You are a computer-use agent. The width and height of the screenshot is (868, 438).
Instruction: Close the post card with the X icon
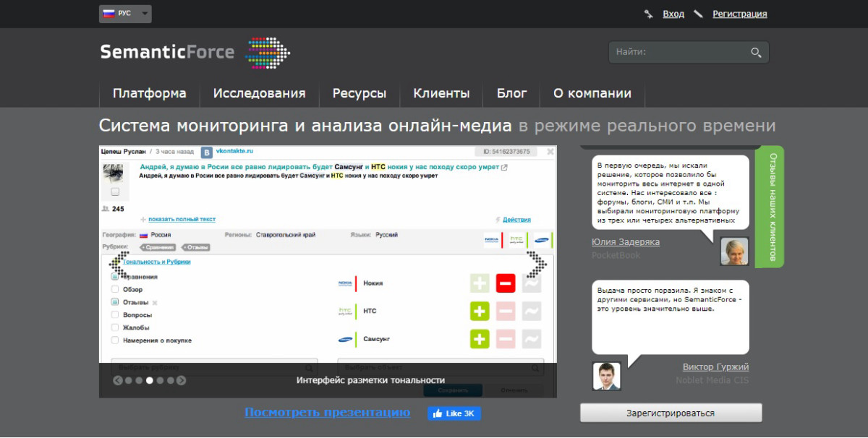tap(550, 152)
